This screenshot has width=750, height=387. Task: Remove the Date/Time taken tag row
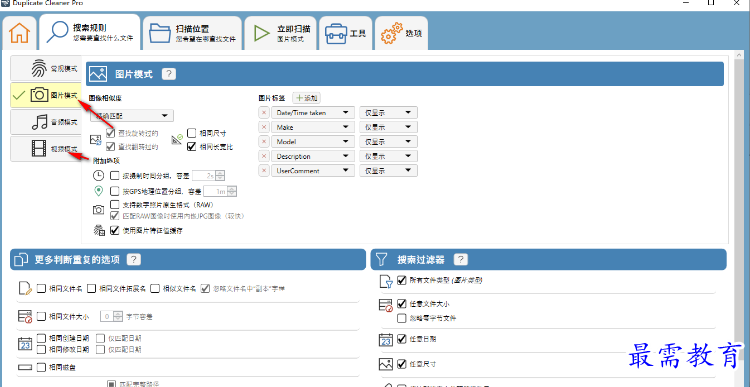tap(264, 113)
